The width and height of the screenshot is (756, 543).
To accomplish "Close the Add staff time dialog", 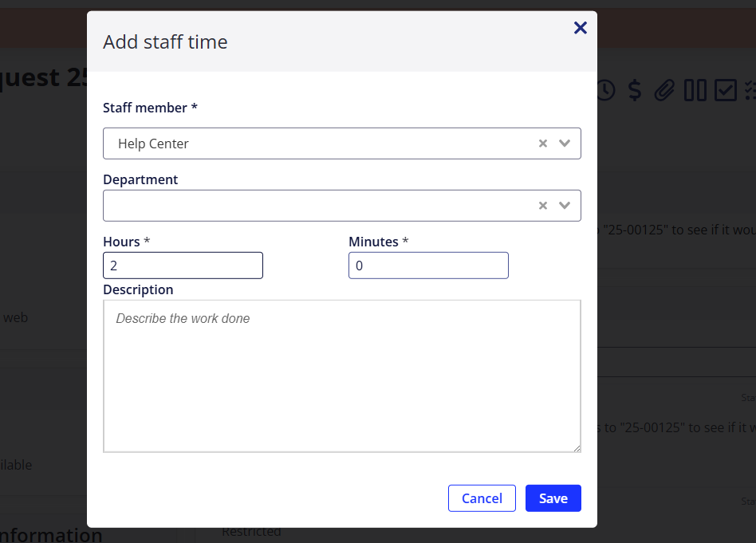I will click(580, 27).
